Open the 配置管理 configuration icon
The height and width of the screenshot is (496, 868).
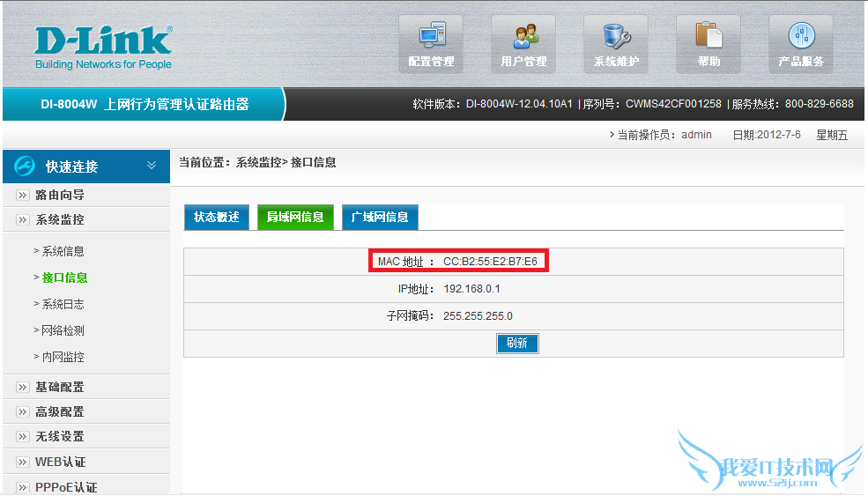tap(431, 44)
